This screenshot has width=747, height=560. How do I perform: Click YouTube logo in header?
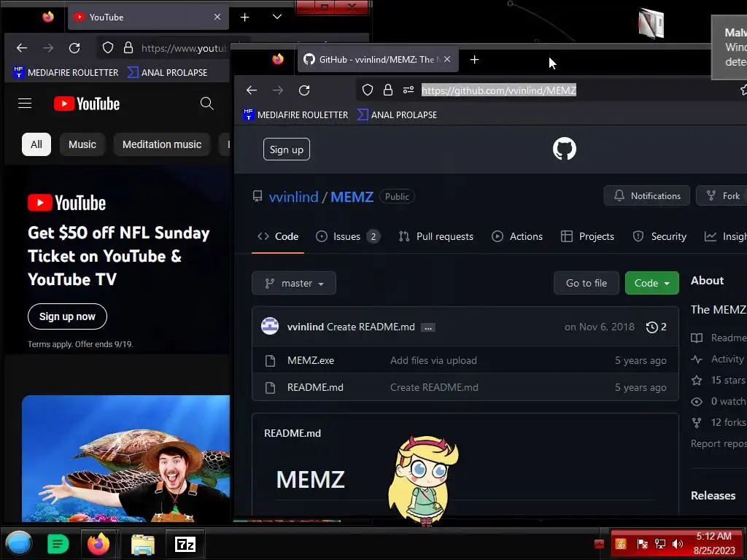pyautogui.click(x=87, y=104)
